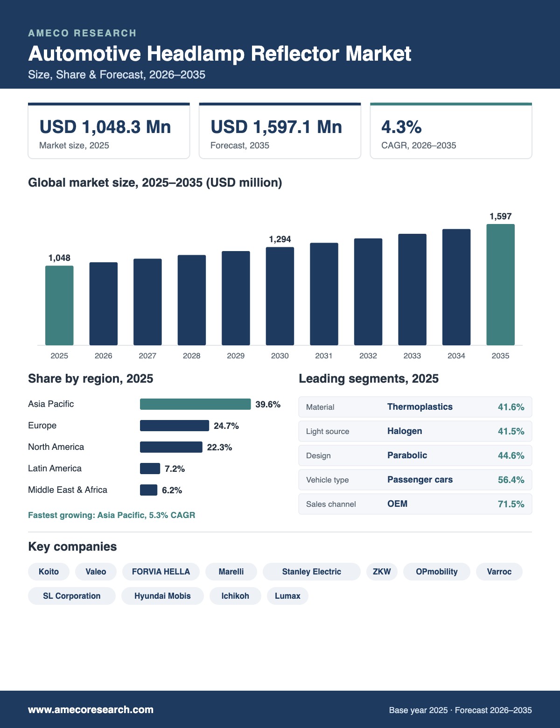This screenshot has width=560, height=728.
Task: Click the 4.3% CAGR card
Action: point(451,131)
